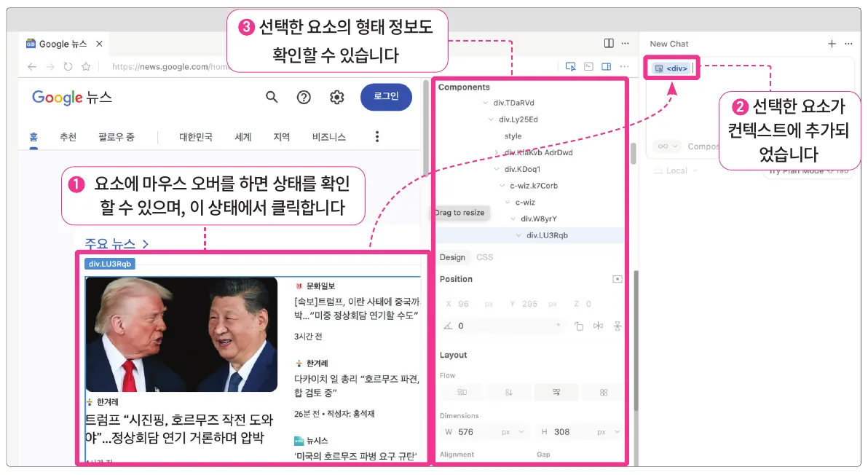Screen dimensions: 868x475
Task: Open the agent mode infinity dropdown in chat
Action: [666, 146]
